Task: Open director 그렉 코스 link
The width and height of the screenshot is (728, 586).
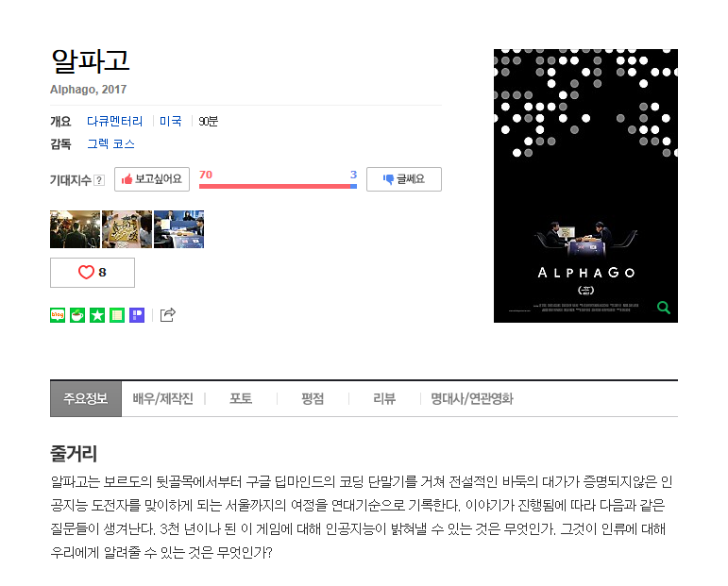Action: (111, 143)
